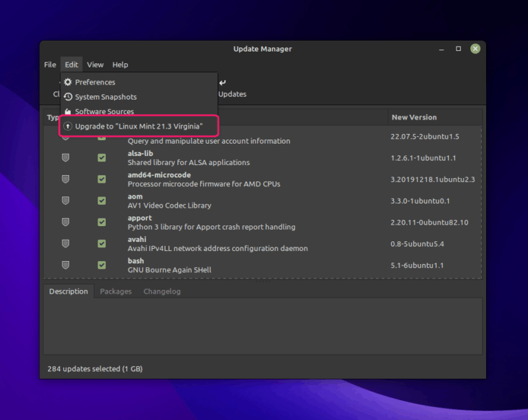Click the '284 updates selected (1 GB)' status
528x420 pixels.
coord(95,369)
